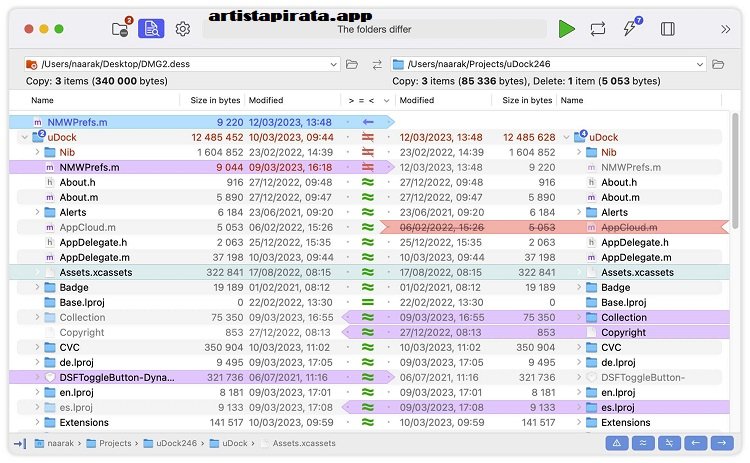The height and width of the screenshot is (463, 750).
Task: Click Assets.xcassets in the breadcrumb
Action: click(304, 443)
